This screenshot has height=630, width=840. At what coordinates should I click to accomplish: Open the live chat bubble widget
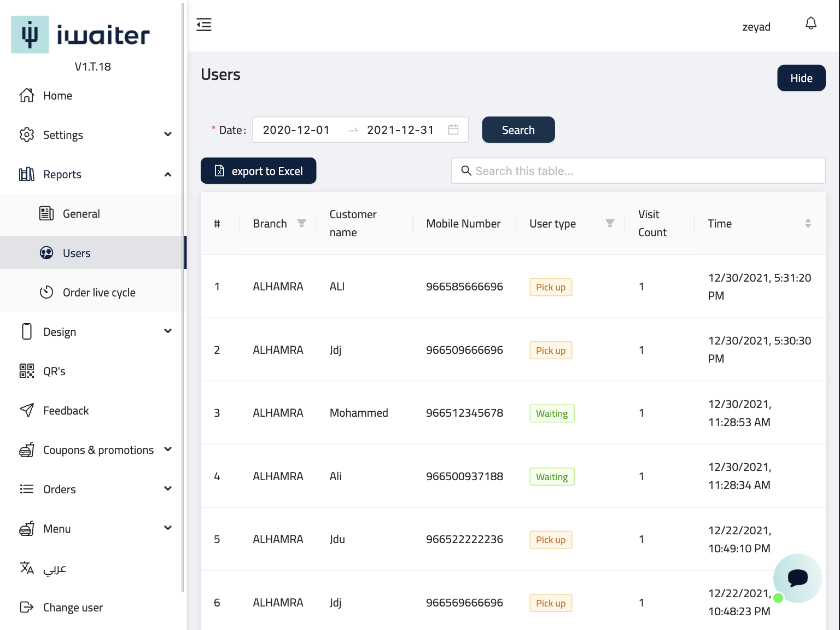point(797,577)
